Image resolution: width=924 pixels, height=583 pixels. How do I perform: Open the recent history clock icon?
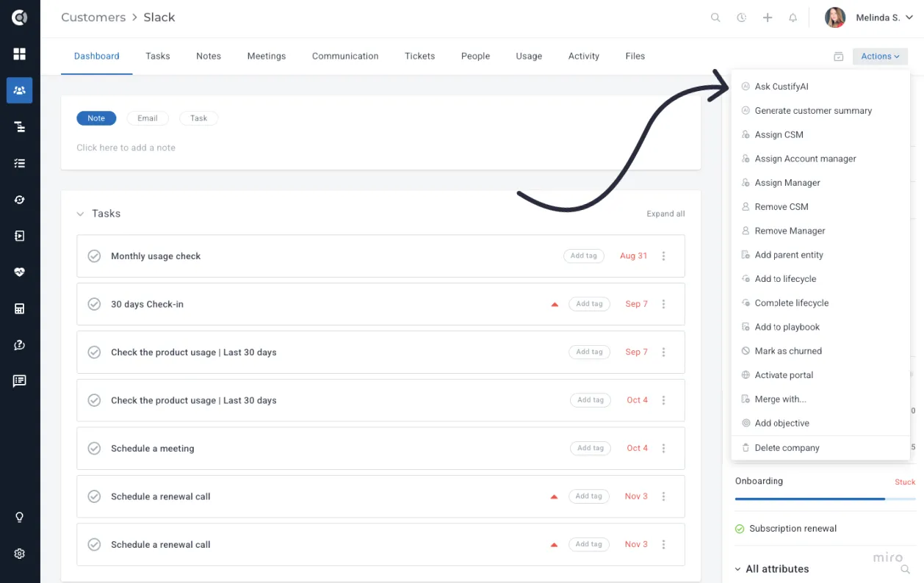(x=741, y=18)
